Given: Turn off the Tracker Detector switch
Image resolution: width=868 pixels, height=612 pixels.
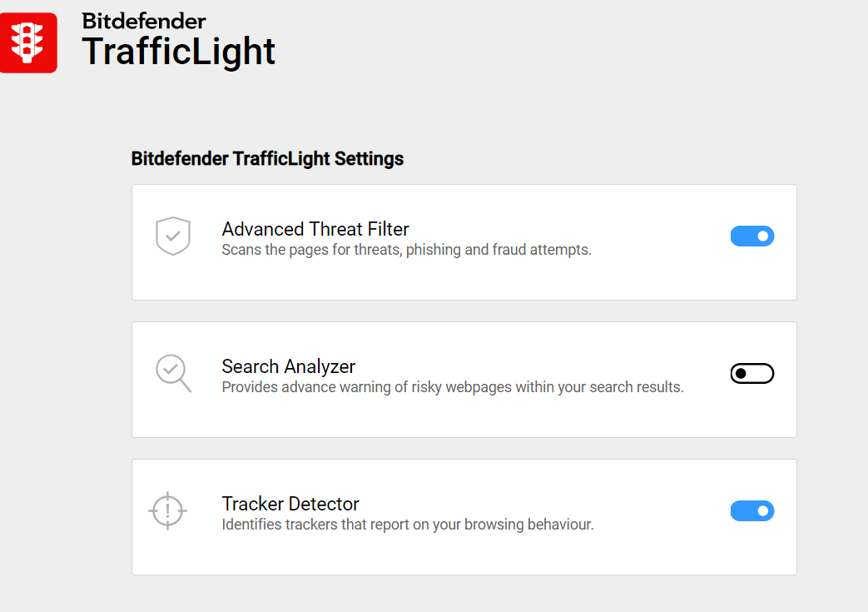Looking at the screenshot, I should [x=751, y=511].
